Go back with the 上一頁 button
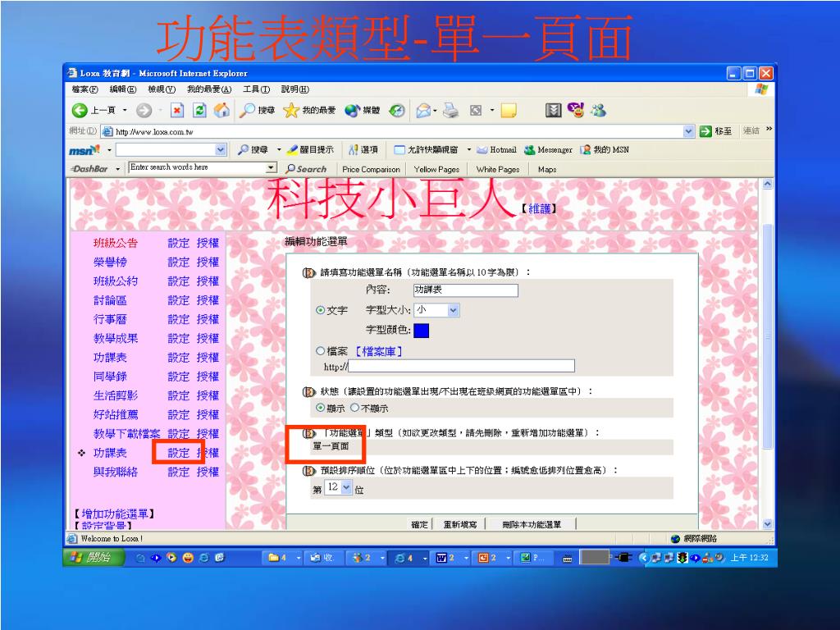 coord(94,111)
